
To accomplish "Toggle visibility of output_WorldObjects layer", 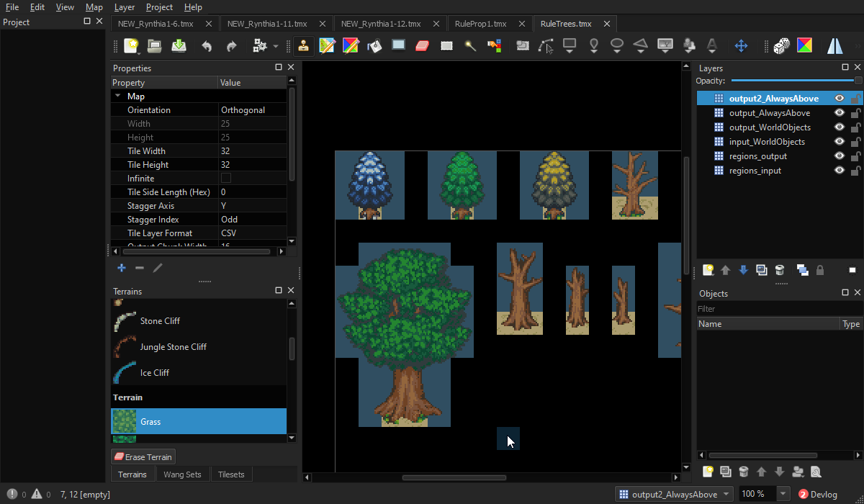I will (x=840, y=127).
